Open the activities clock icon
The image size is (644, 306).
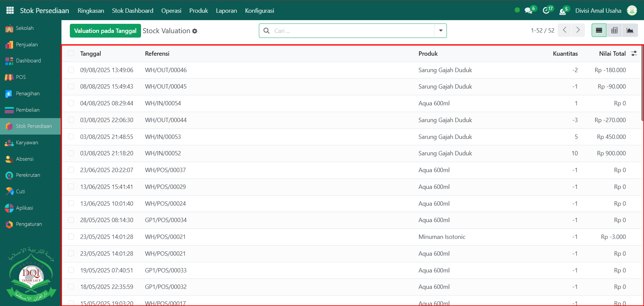pyautogui.click(x=546, y=10)
